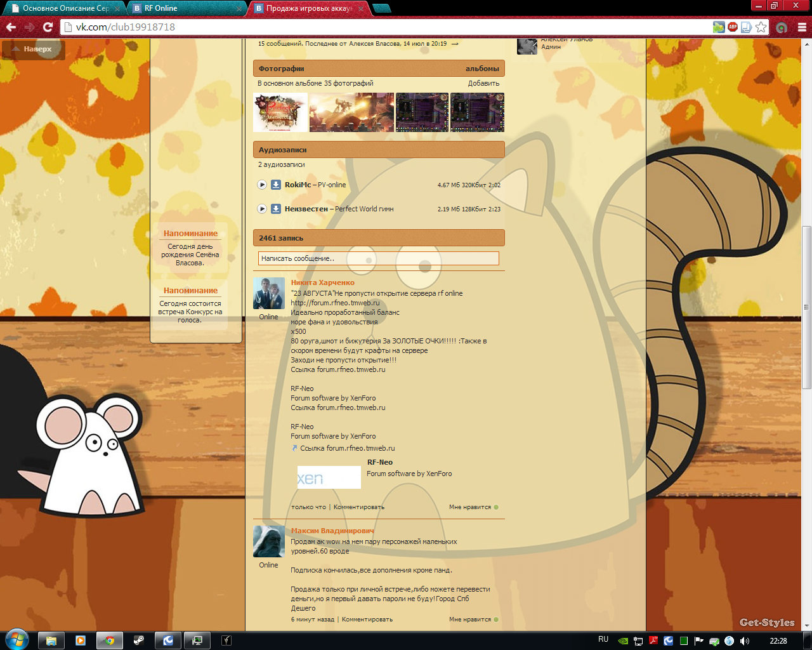Click the Админ user avatar in sidebar
The image size is (812, 650).
(527, 46)
